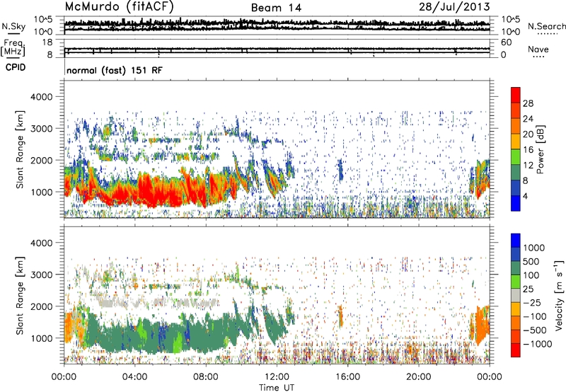Click the '10^5' label on right of noise panel
Screen dimensions: 566x392
511,20
